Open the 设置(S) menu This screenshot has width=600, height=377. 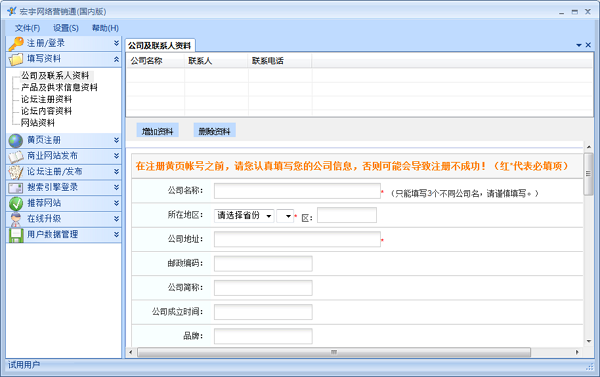(x=66, y=28)
